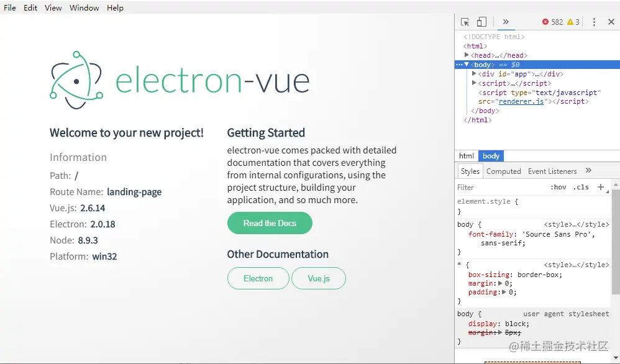This screenshot has width=620, height=364.
Task: Close the DevTools panel
Action: coord(611,22)
